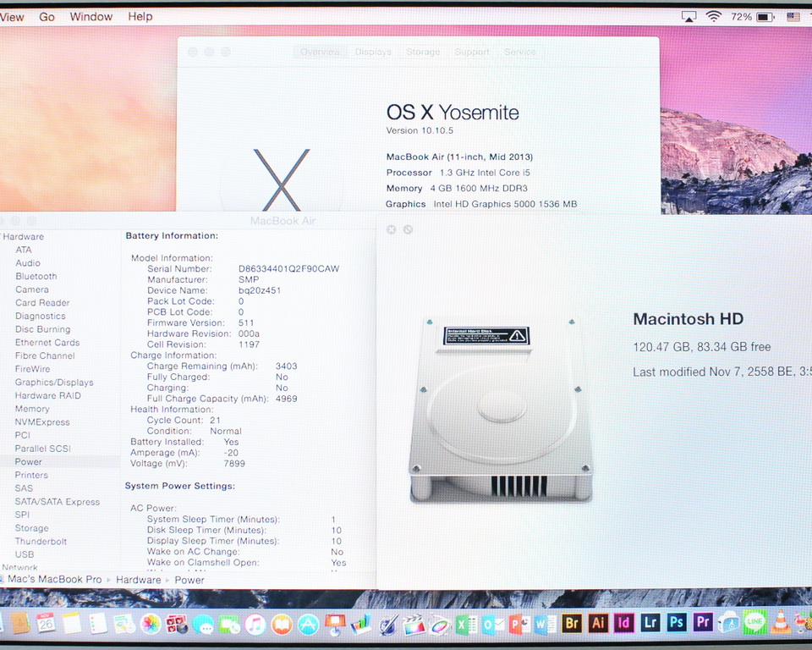Open Photo Booth in the Dock

click(x=177, y=624)
